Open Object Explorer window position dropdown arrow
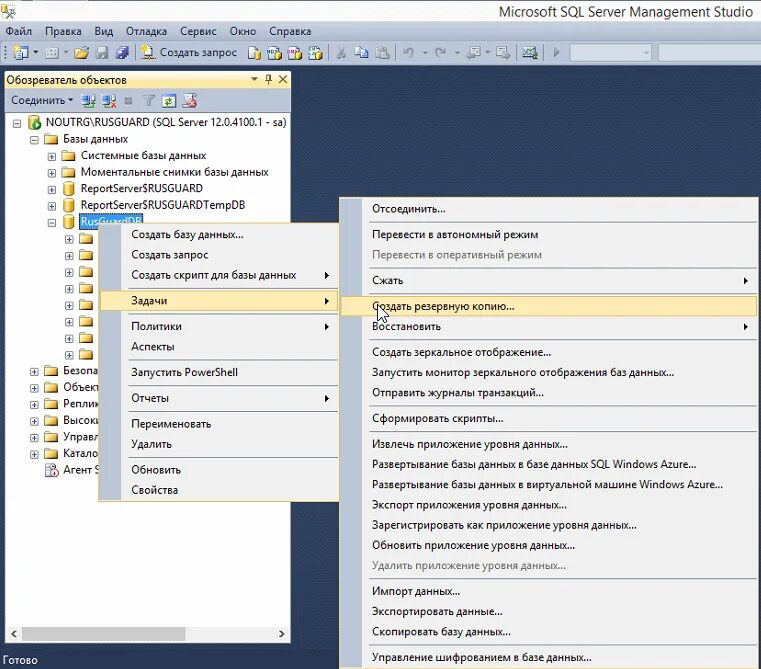 [x=254, y=79]
